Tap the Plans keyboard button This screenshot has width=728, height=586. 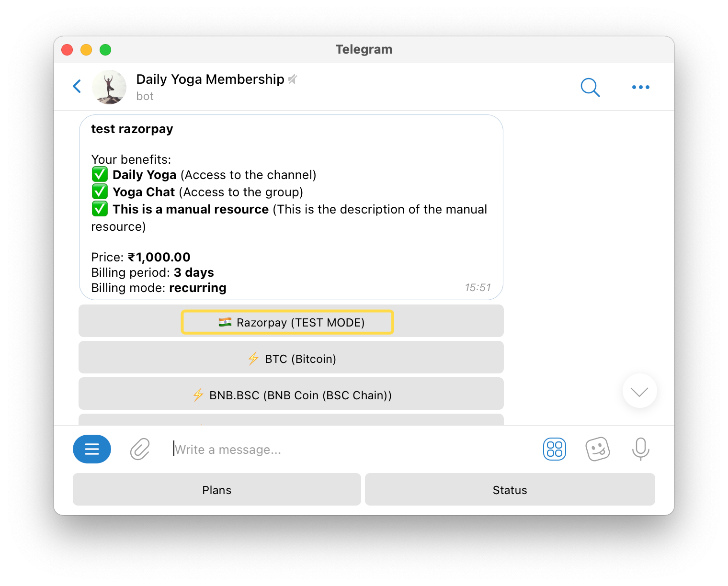click(217, 489)
